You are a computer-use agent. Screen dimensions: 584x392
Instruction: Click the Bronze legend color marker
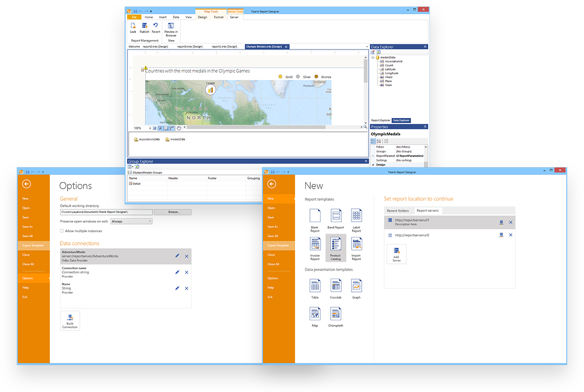click(x=316, y=77)
